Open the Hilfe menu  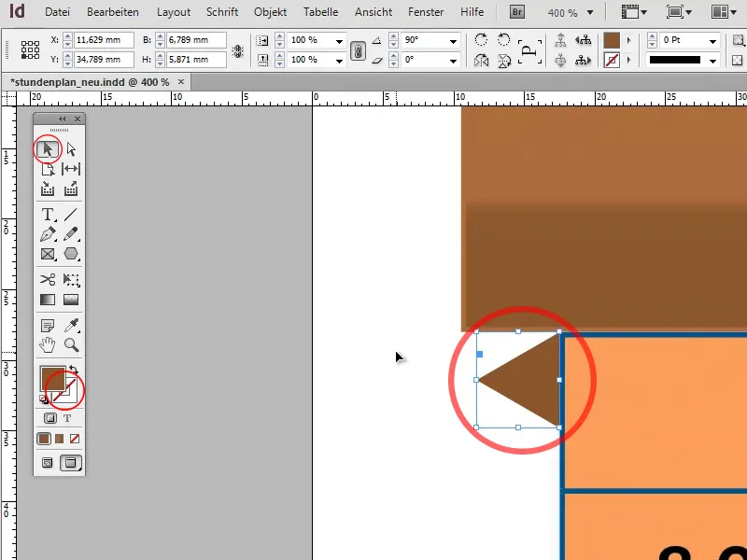[472, 12]
